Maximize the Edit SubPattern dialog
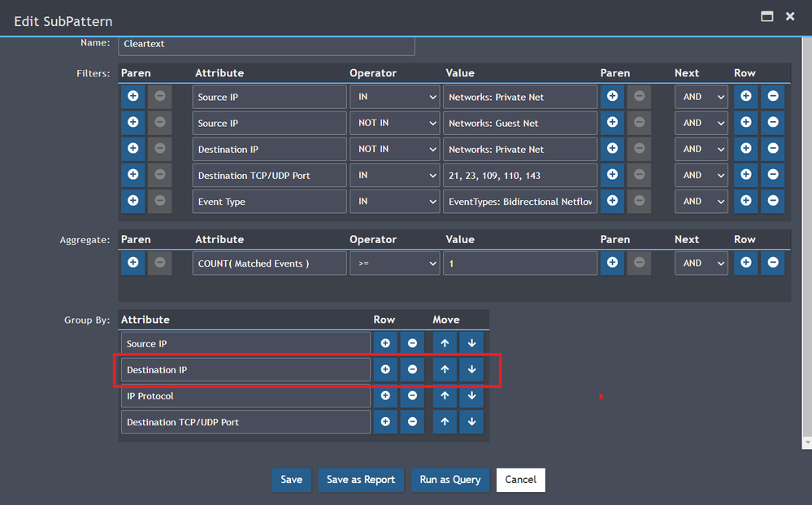The image size is (812, 505). pyautogui.click(x=766, y=16)
